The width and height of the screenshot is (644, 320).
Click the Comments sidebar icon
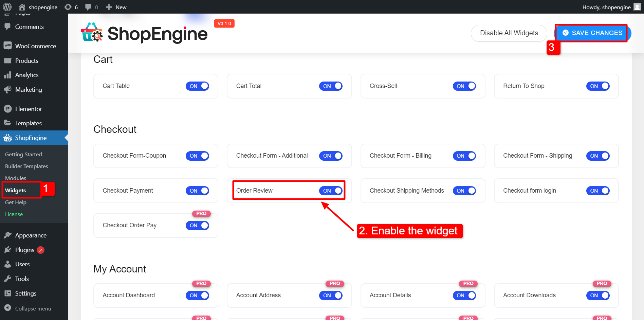[7, 27]
